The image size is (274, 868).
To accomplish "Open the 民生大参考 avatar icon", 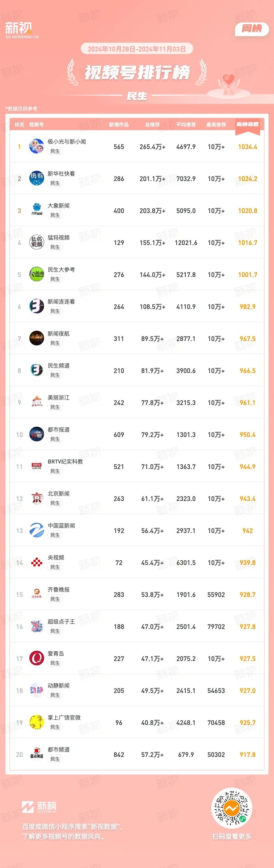I will (36, 274).
